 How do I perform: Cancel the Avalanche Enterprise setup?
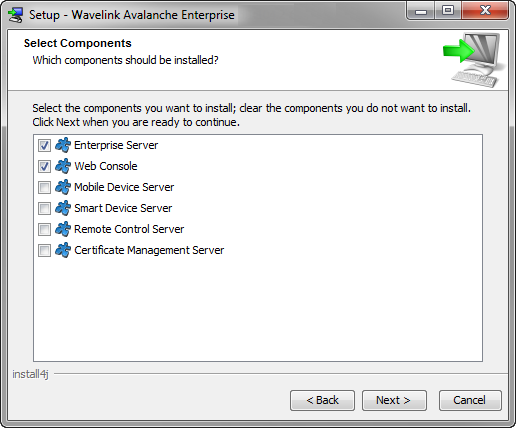point(470,400)
